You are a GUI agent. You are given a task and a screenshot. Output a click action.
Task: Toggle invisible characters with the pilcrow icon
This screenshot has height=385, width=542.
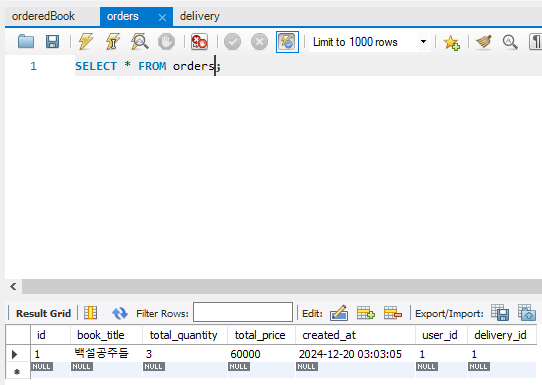tap(535, 42)
